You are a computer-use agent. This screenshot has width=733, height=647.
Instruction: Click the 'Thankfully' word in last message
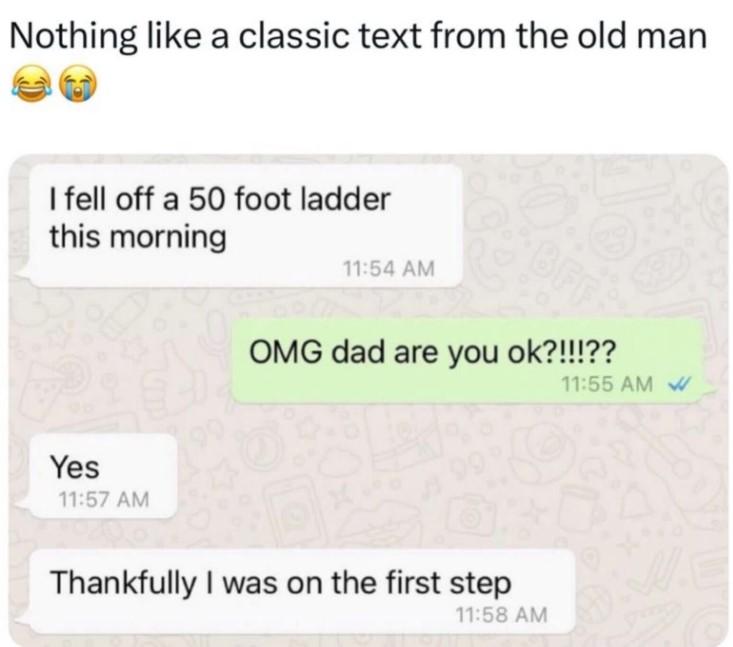click(124, 583)
